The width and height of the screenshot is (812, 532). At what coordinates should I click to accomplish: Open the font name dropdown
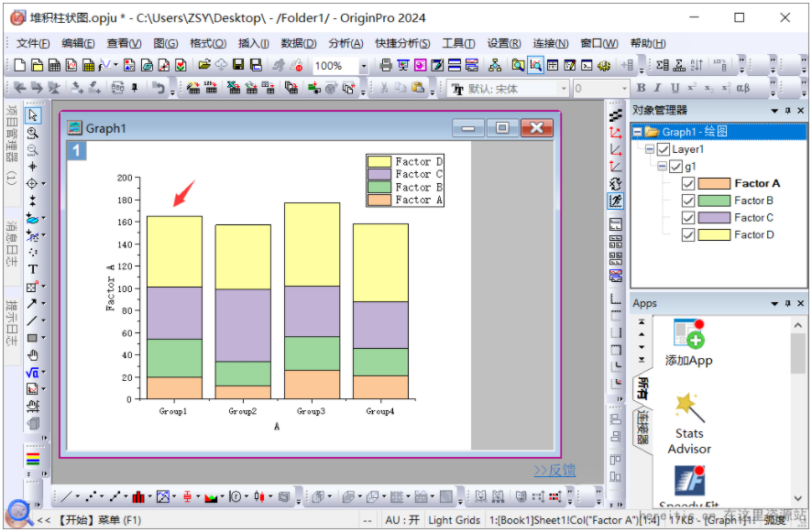pos(564,89)
